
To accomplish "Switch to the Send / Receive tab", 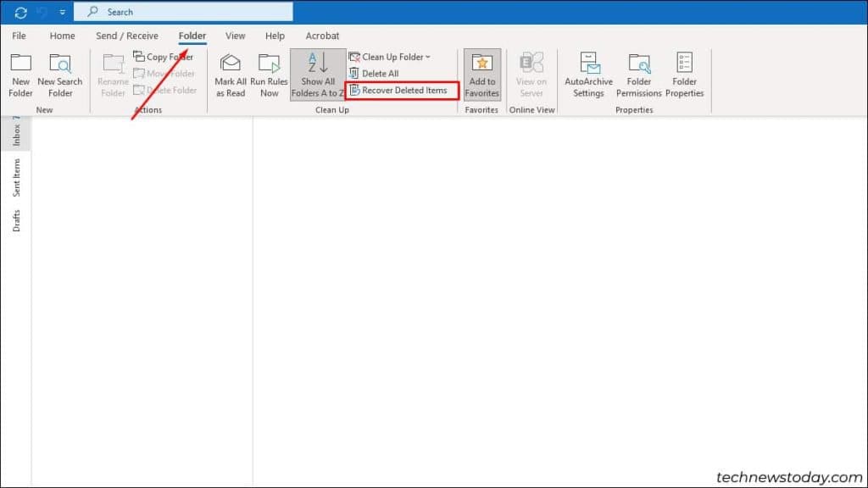I will tap(126, 36).
